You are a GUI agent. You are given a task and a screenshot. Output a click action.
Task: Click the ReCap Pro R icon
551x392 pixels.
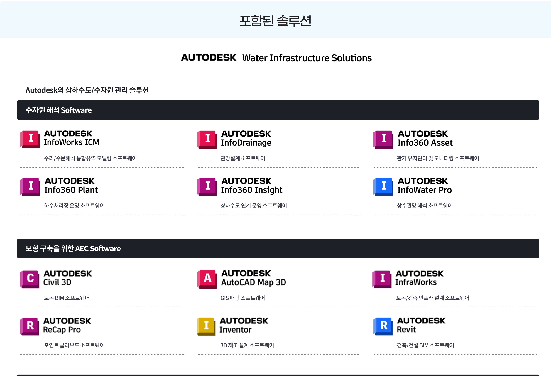coord(30,326)
